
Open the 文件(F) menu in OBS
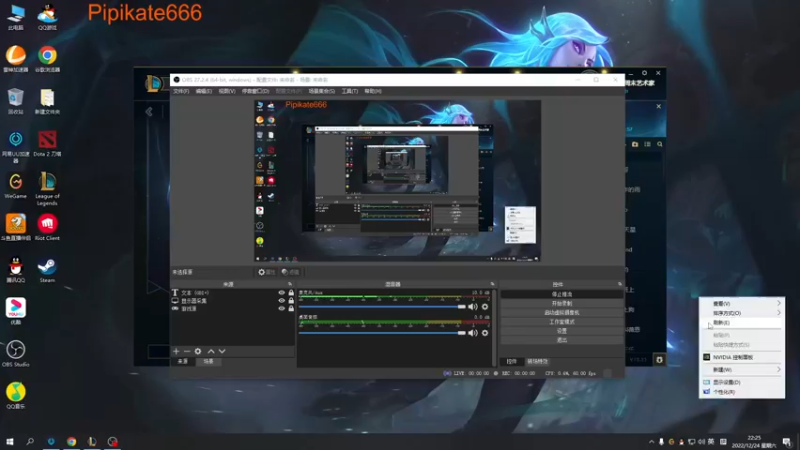(181, 91)
